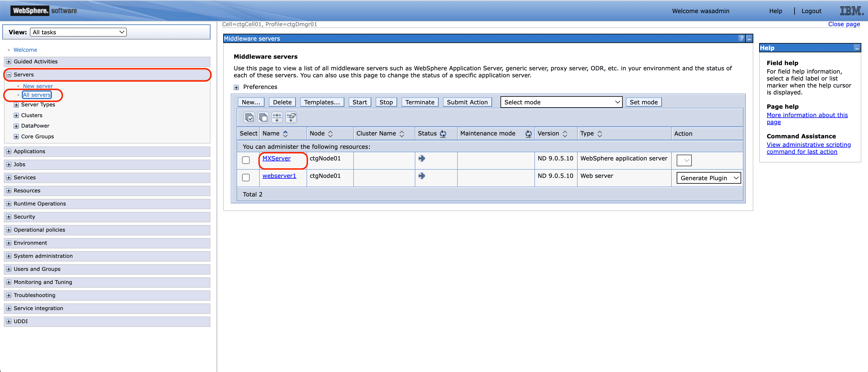Open the Welcome navigation link

pyautogui.click(x=25, y=50)
